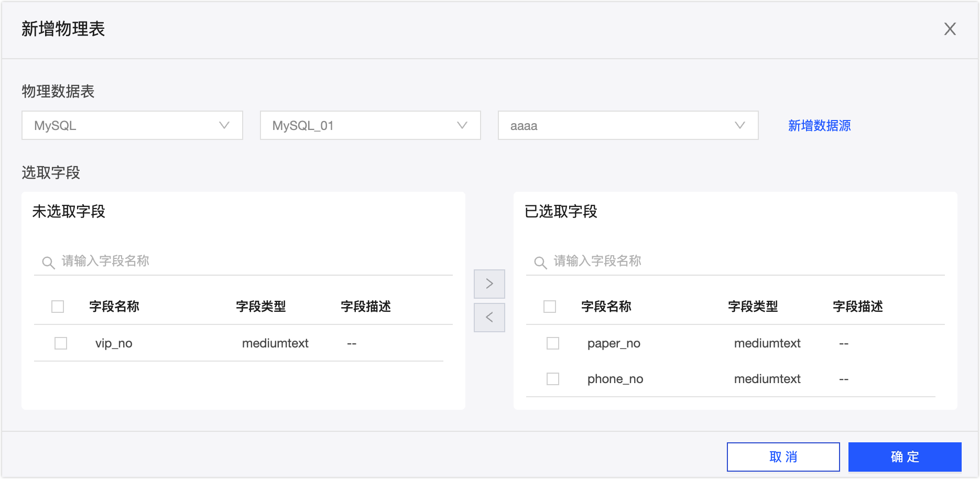This screenshot has height=479, width=980.
Task: Click 字段描述 header in 已选取字段 table
Action: click(858, 307)
